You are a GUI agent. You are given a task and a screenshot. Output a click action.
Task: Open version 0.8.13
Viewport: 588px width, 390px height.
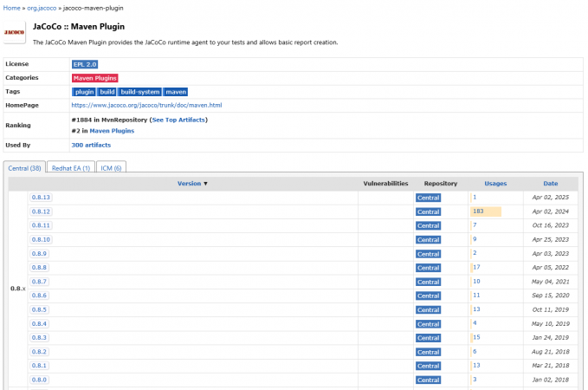click(41, 198)
